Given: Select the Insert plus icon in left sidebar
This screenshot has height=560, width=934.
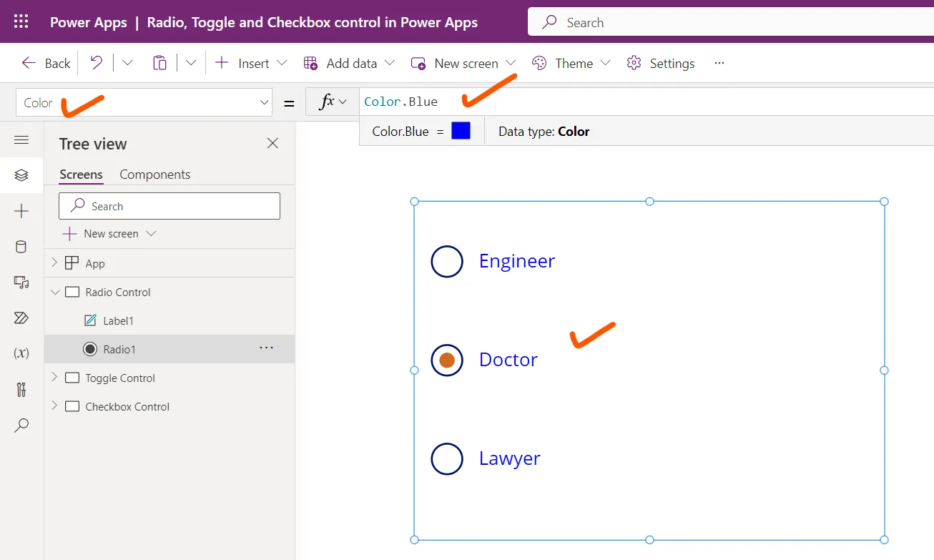Looking at the screenshot, I should (x=21, y=211).
